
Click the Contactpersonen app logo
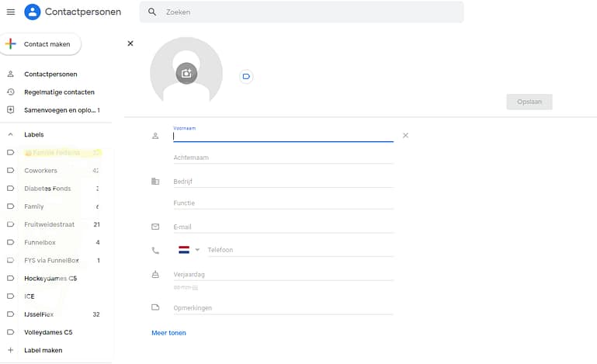(32, 12)
